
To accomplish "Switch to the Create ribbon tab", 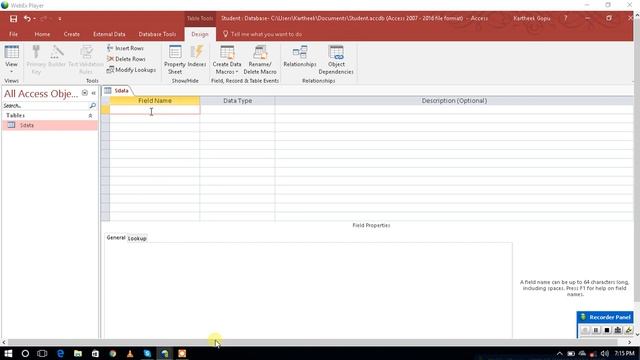I will 71,34.
